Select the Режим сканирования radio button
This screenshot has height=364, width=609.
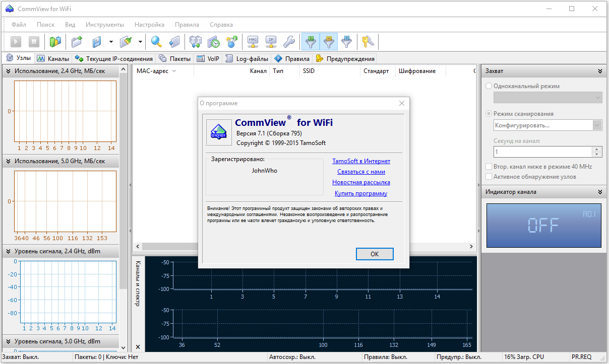489,114
